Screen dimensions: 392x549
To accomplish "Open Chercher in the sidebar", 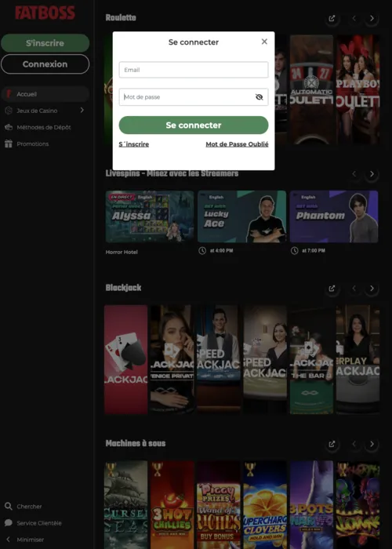I will (30, 507).
